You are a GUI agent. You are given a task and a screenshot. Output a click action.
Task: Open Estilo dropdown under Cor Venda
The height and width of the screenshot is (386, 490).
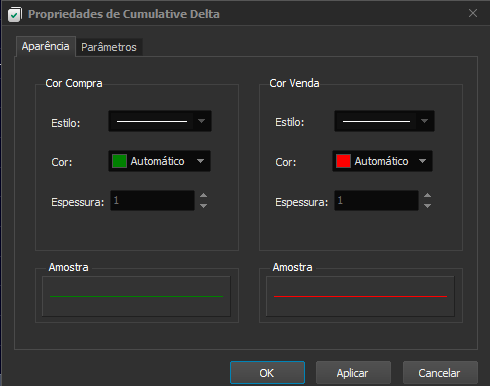[384, 121]
